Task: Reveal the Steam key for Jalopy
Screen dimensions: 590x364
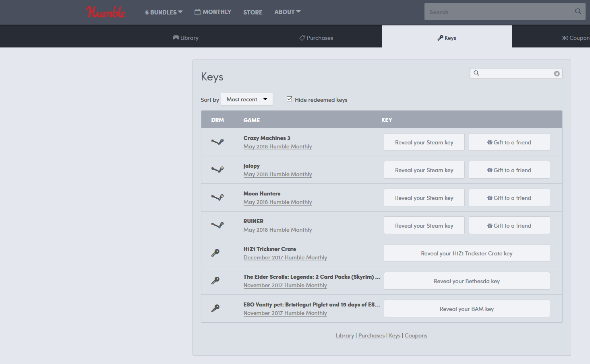Action: click(x=424, y=170)
